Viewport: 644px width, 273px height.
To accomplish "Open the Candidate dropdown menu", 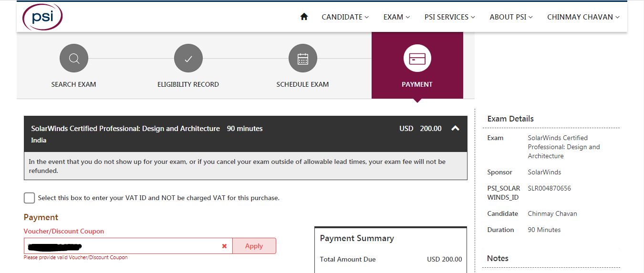I will [345, 17].
